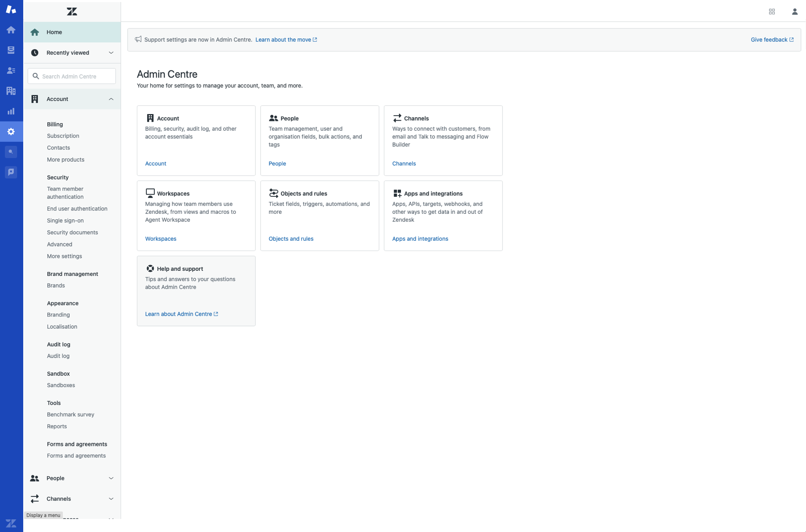Open Objects and rules card link
The height and width of the screenshot is (532, 806).
tap(291, 239)
